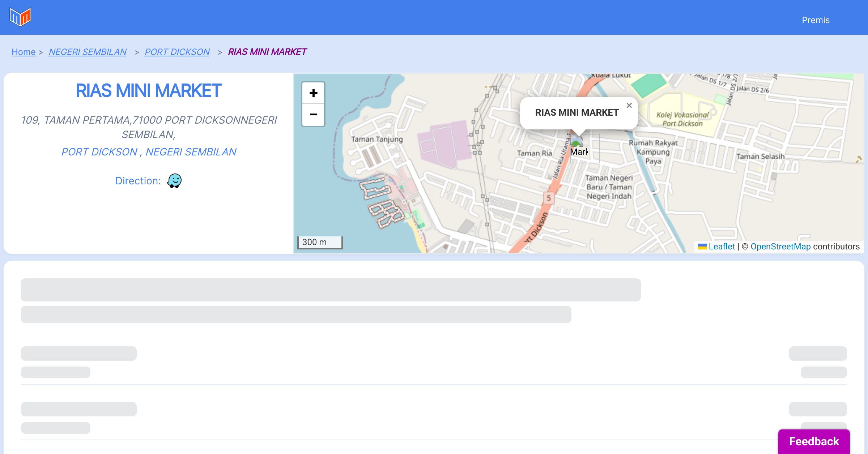Click the Feedback button
Screen dimensions: 868x454
click(814, 441)
